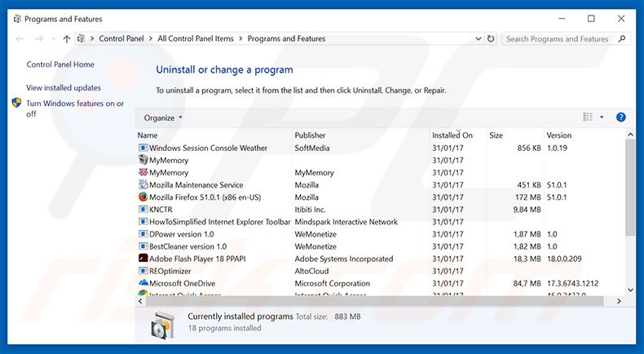Click the shield icon beside Windows features
Screen dimensions: 644x354
(x=16, y=103)
